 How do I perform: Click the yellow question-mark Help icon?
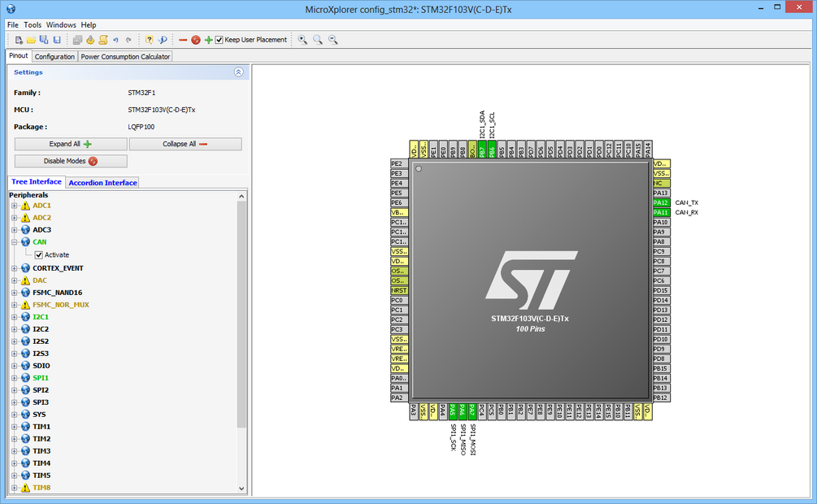coord(149,40)
